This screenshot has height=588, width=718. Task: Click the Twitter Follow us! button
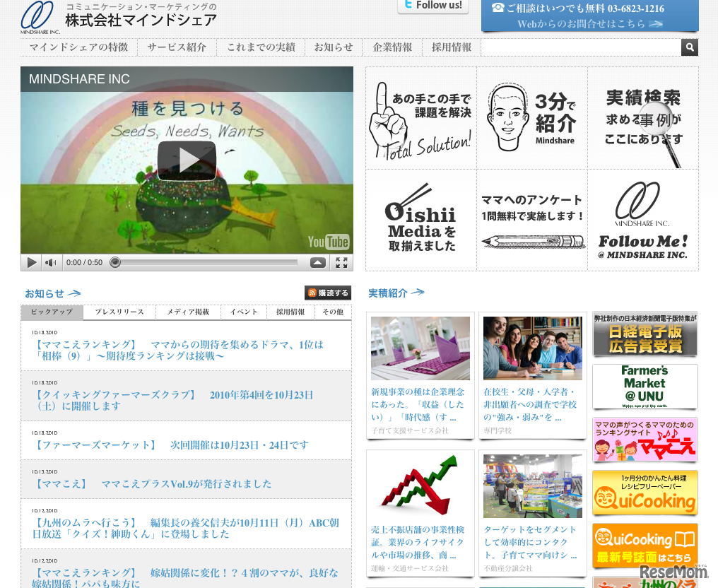[x=432, y=6]
